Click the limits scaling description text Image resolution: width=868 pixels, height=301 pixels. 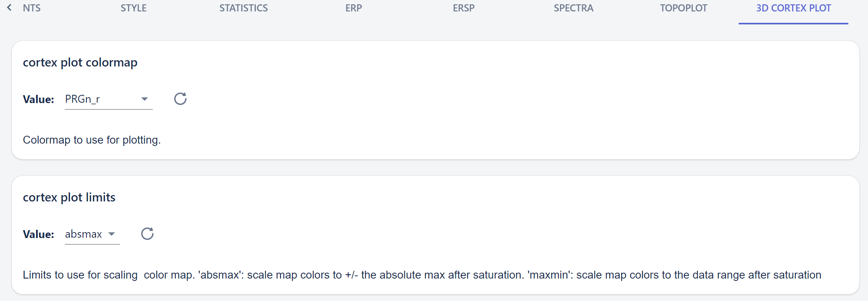pyautogui.click(x=422, y=275)
